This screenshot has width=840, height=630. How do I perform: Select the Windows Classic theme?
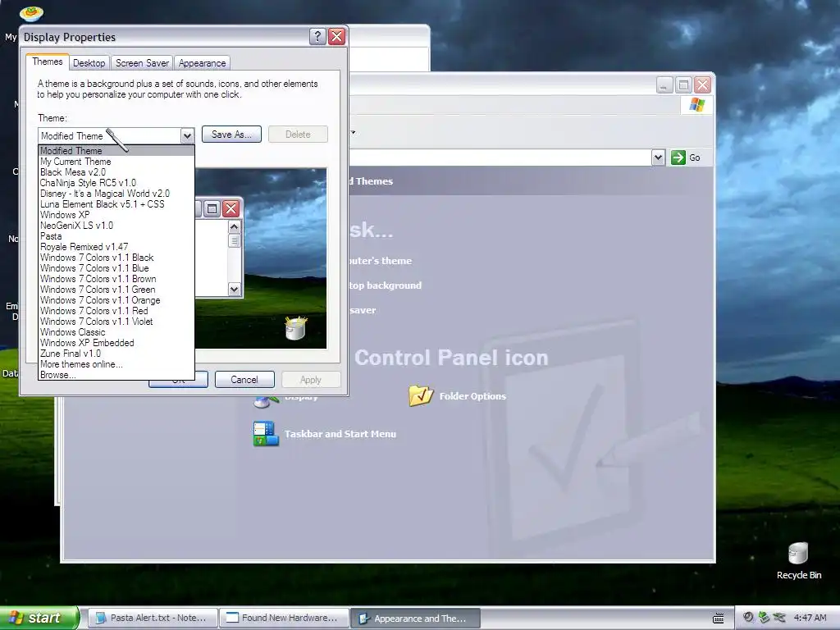(116, 332)
